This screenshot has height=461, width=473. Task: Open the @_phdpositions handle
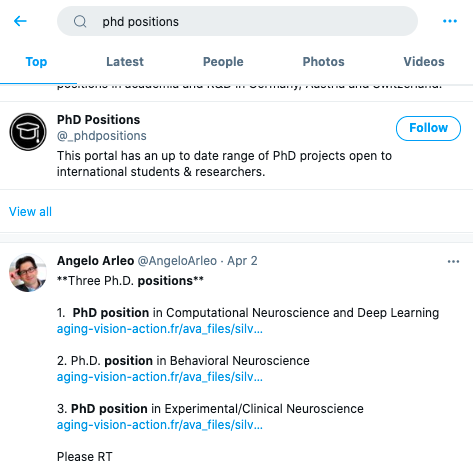(102, 136)
